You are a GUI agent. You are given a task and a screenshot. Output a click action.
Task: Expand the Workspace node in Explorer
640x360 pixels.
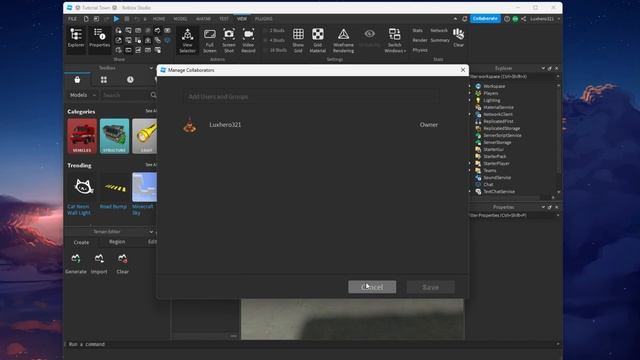470,87
